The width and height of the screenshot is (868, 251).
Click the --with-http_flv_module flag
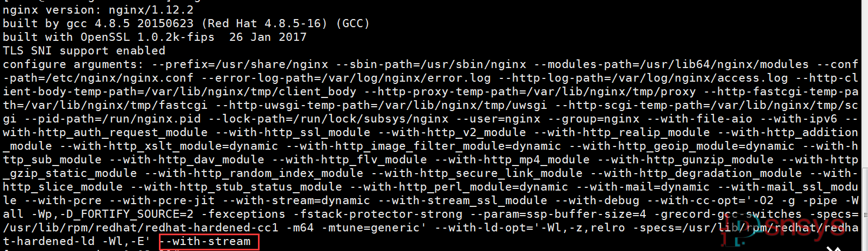pyautogui.click(x=349, y=160)
